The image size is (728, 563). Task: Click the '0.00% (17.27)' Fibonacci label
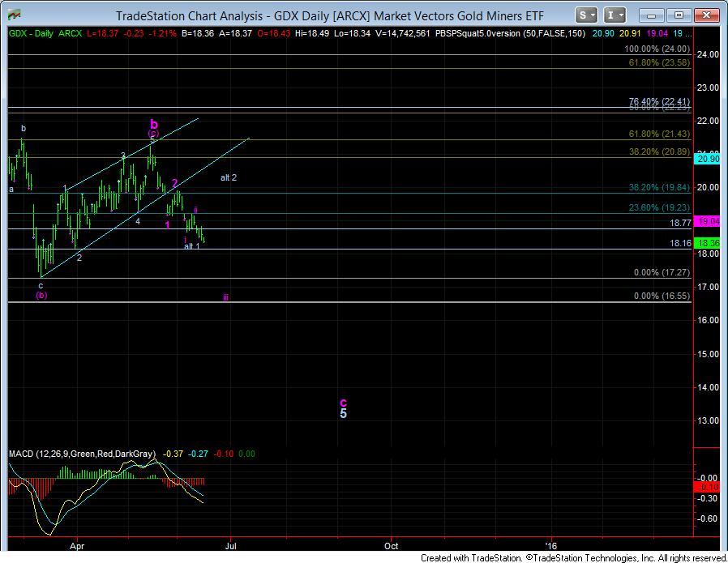pos(662,273)
